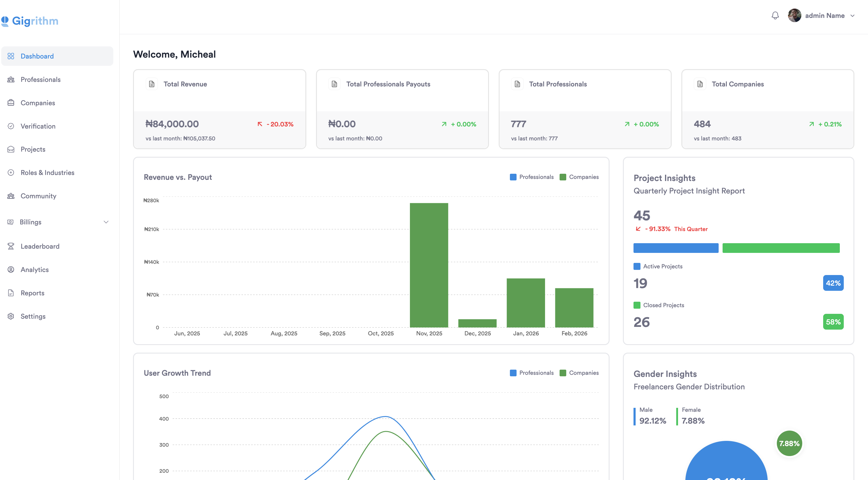
Task: Click the Total Professionals card document icon
Action: 517,84
